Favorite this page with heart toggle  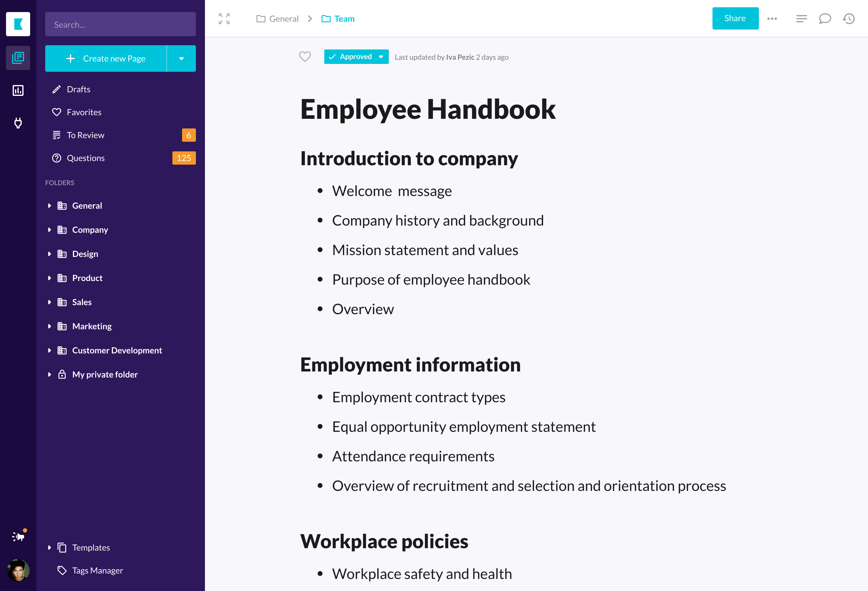(x=305, y=57)
